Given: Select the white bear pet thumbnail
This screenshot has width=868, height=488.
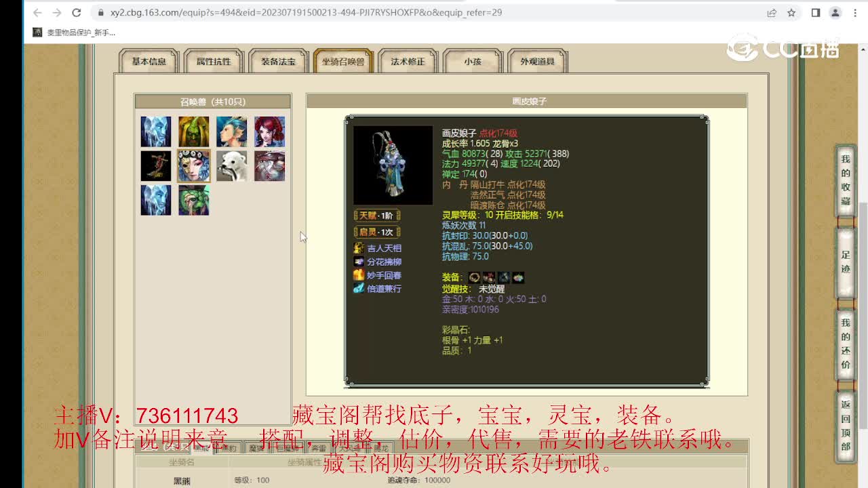Looking at the screenshot, I should [x=231, y=164].
